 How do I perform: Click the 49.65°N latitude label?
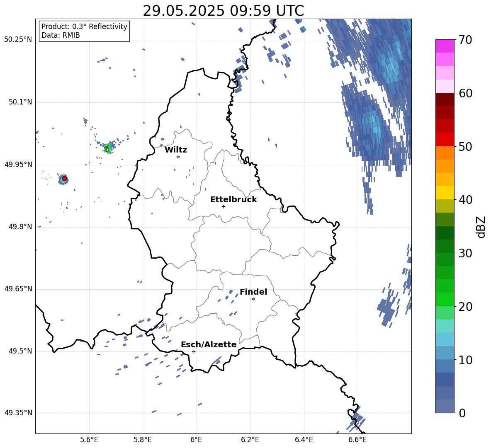pos(18,289)
